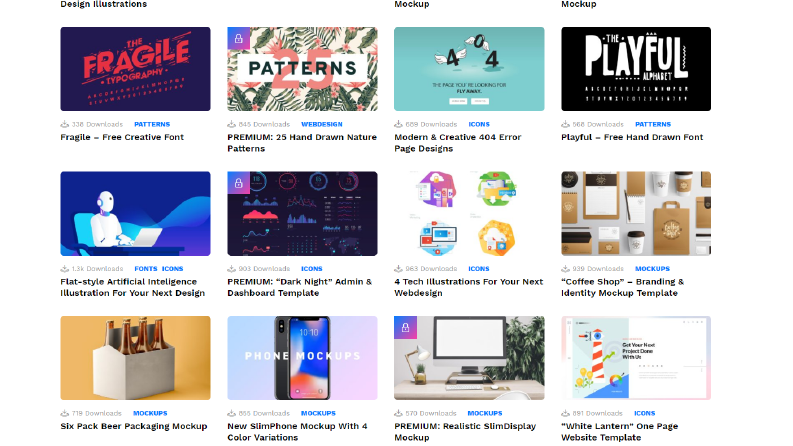Image resolution: width=793 pixels, height=446 pixels.
Task: Click download icon under 404 Error designs
Action: coord(399,124)
